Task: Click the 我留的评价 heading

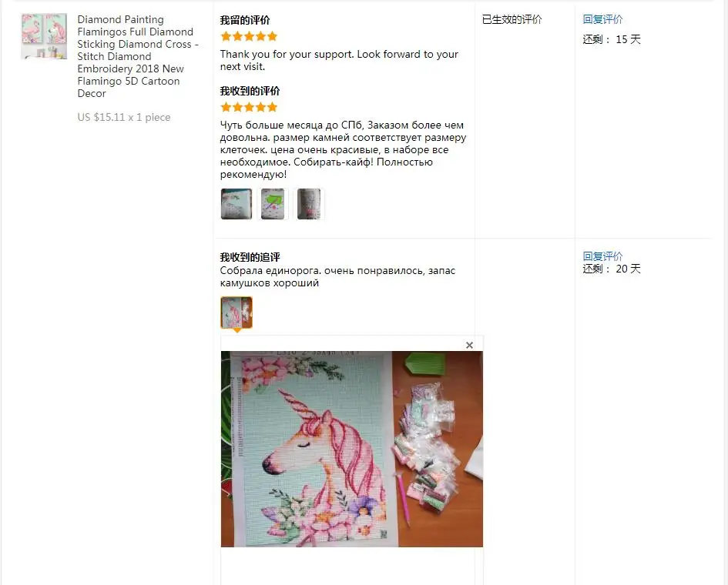Action: click(245, 20)
